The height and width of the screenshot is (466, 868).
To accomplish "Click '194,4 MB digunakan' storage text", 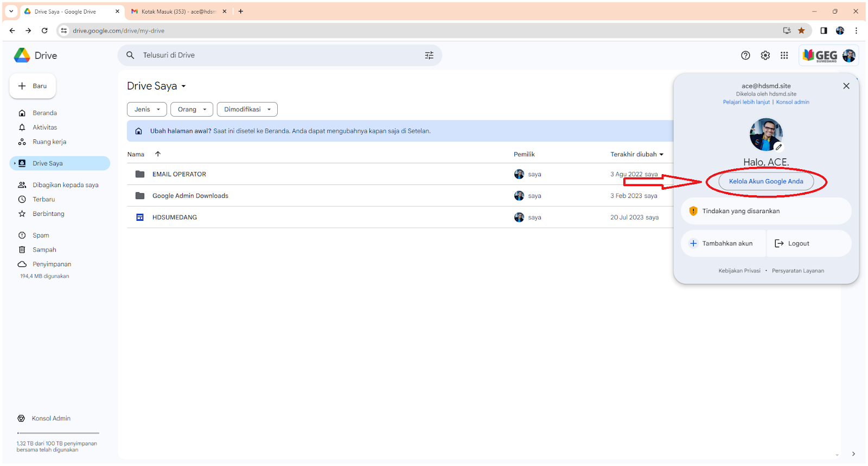I will 44,276.
